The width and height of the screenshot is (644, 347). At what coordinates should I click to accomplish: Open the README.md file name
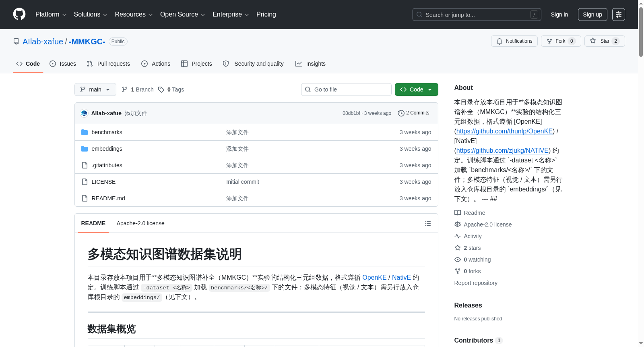pyautogui.click(x=108, y=198)
